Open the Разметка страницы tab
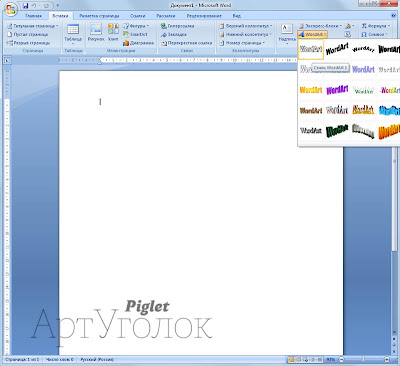The width and height of the screenshot is (400, 366). tap(99, 16)
